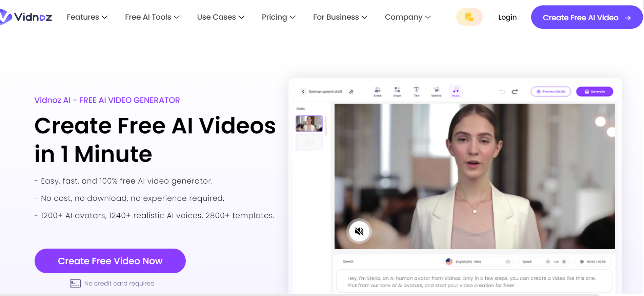Select the Avatar tool in editor
Image resolution: width=644 pixels, height=296 pixels.
tap(377, 91)
